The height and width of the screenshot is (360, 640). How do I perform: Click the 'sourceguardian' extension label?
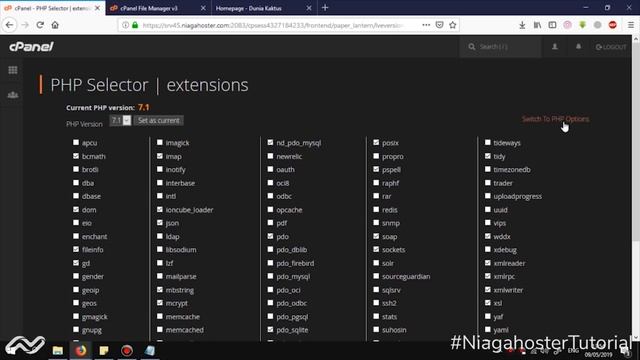[x=406, y=276]
